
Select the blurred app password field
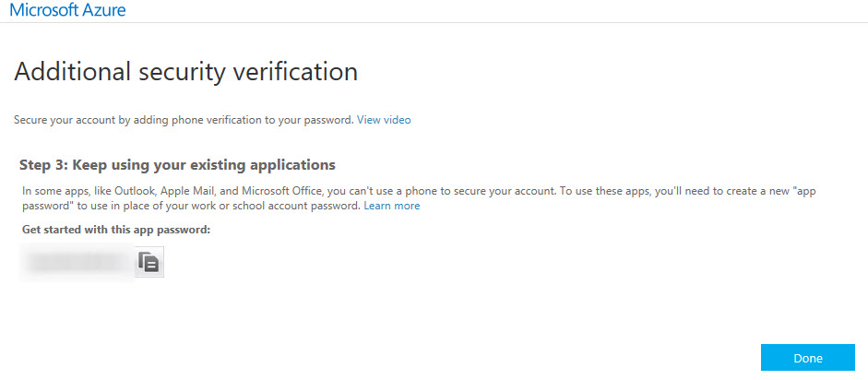click(77, 262)
